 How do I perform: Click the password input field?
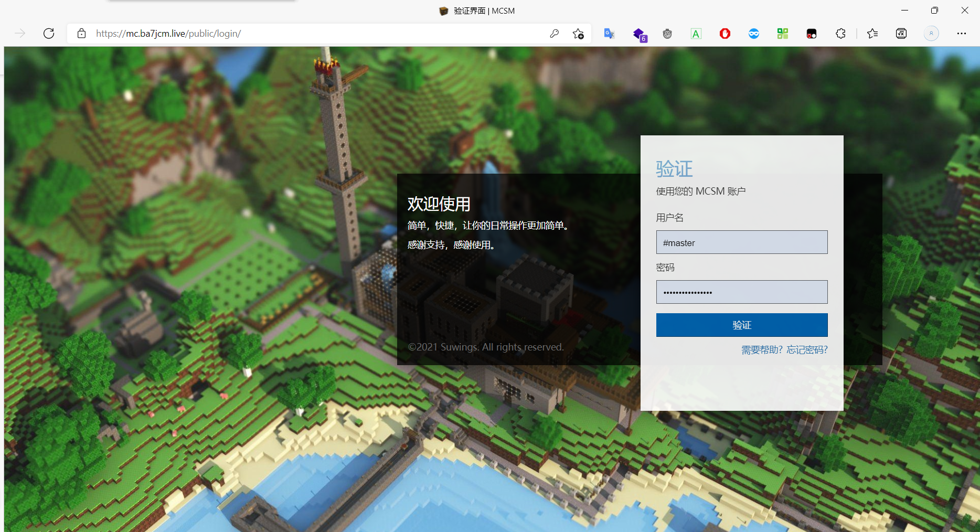(742, 292)
